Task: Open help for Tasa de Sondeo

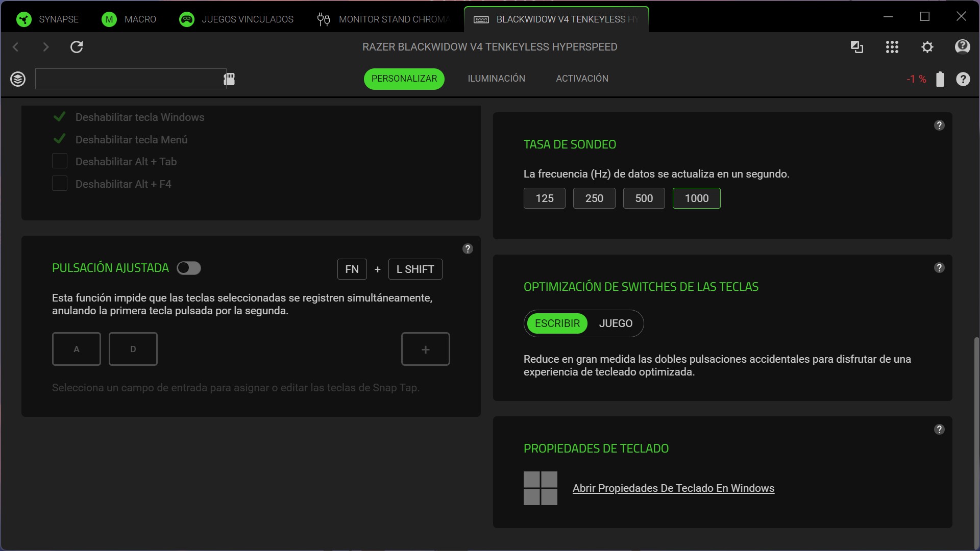Action: [x=939, y=126]
